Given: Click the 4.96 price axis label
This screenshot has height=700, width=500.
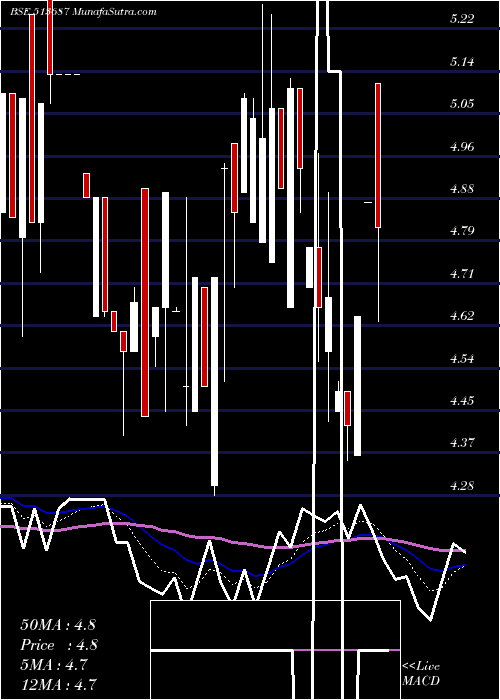Looking at the screenshot, I should tap(462, 146).
